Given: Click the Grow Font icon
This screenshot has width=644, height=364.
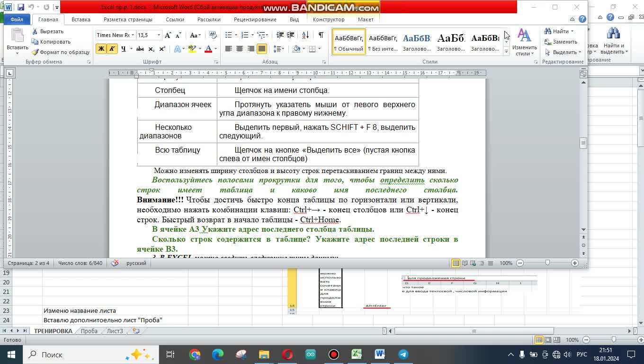Looking at the screenshot, I should click(168, 35).
